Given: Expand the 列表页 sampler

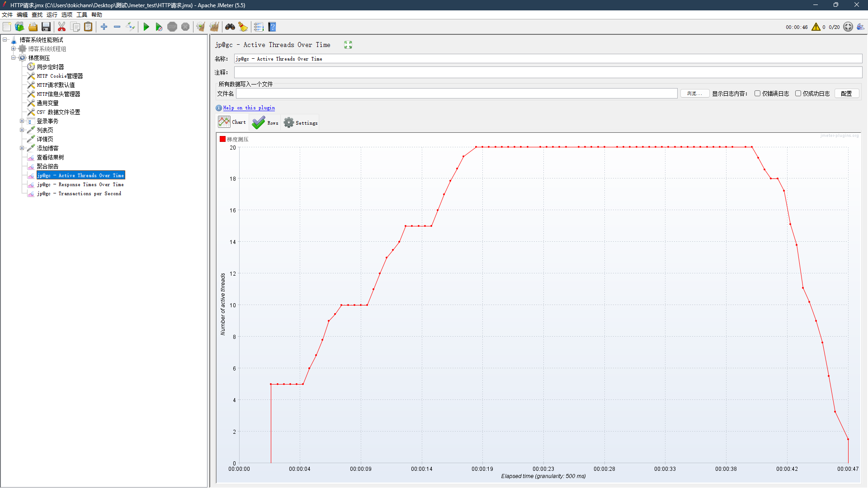Looking at the screenshot, I should coord(22,130).
